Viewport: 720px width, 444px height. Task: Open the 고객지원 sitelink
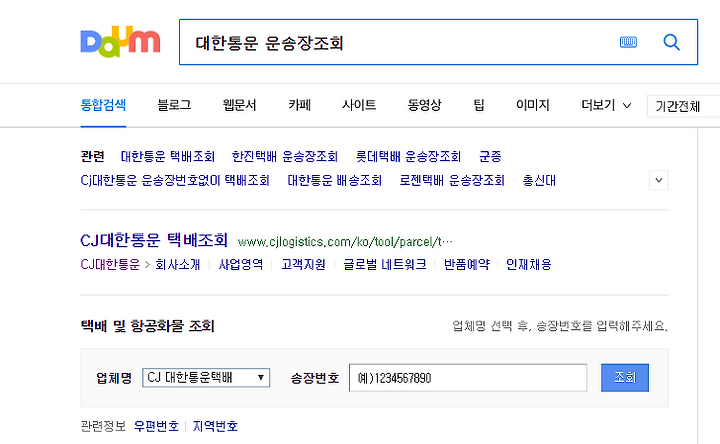pos(304,264)
